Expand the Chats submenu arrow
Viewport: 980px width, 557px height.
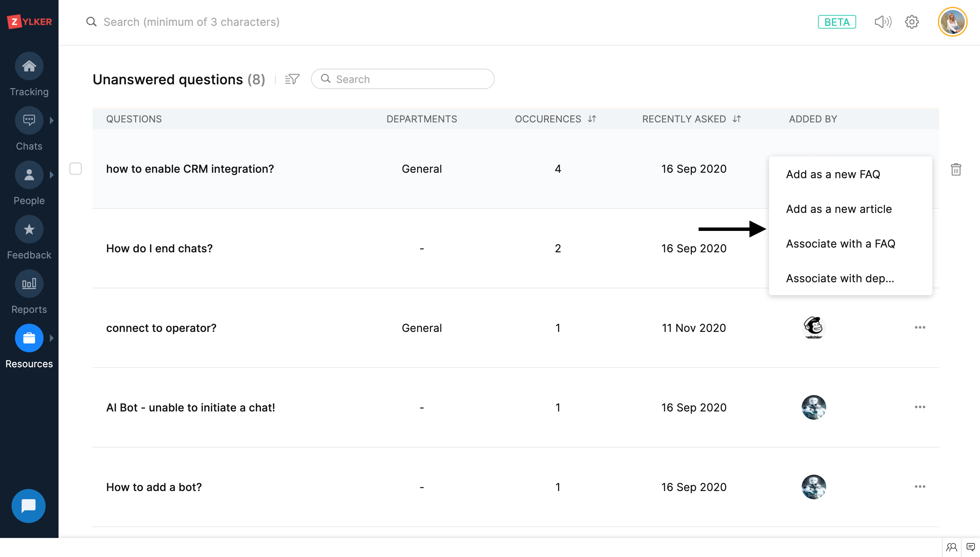pyautogui.click(x=52, y=120)
